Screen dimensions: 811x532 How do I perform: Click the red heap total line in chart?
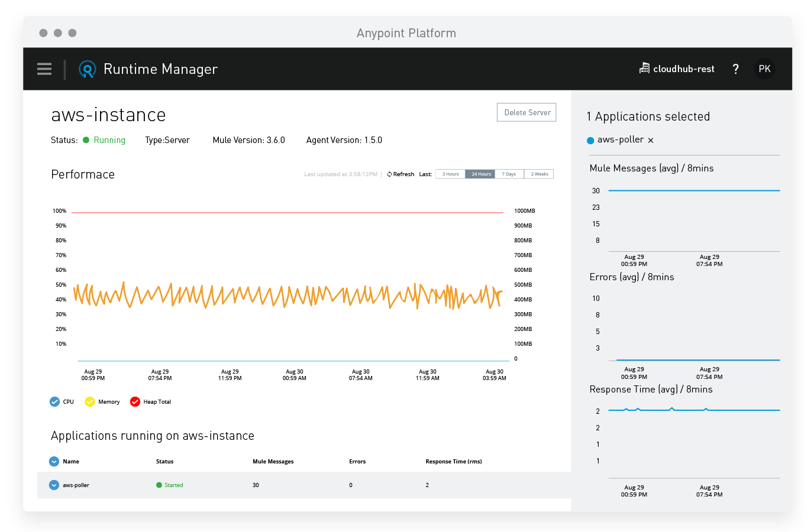click(287, 212)
